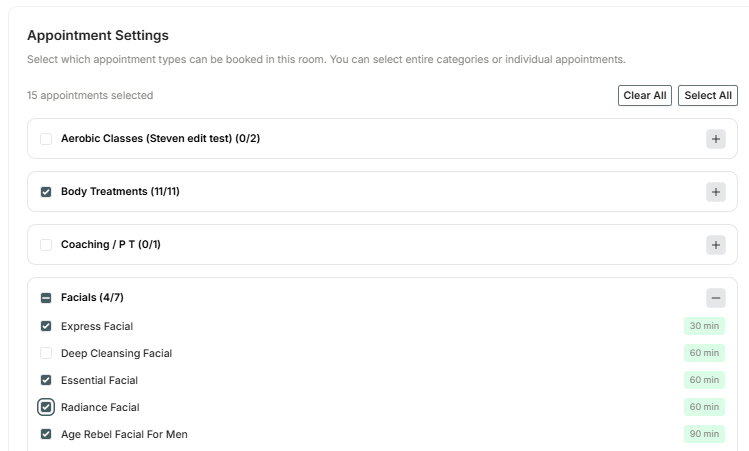Image resolution: width=749 pixels, height=451 pixels.
Task: Enable the Coaching / P T checkbox
Action: pyautogui.click(x=46, y=245)
